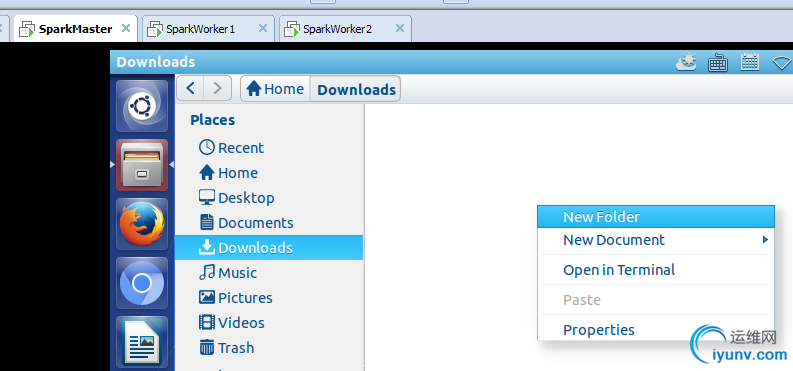Image resolution: width=793 pixels, height=371 pixels.
Task: Open weather indicator in top panel
Action: [x=686, y=62]
